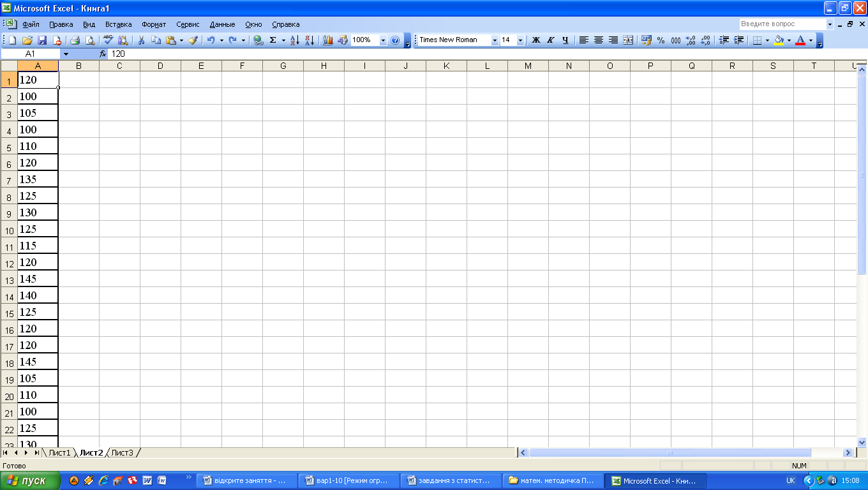The image size is (868, 490).
Task: Open a file via folder icon
Action: [x=27, y=40]
